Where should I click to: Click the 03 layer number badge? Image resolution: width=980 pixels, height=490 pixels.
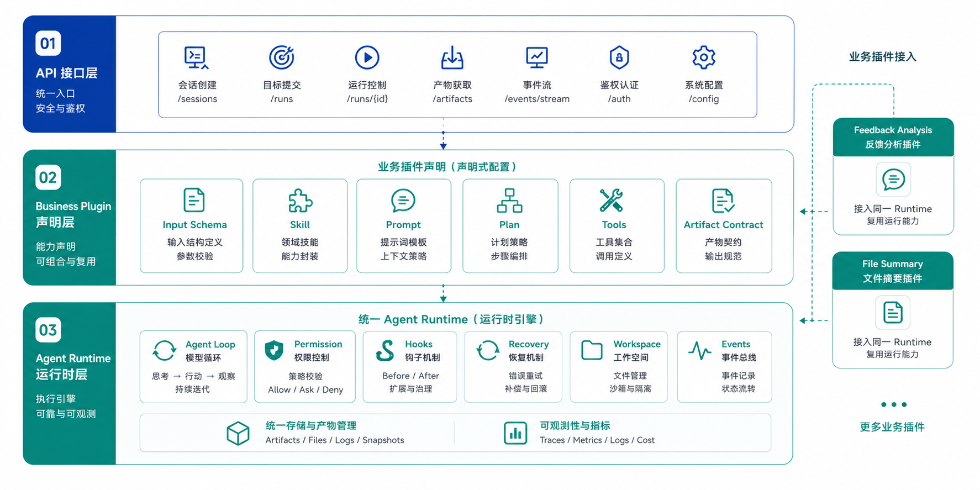pyautogui.click(x=48, y=330)
